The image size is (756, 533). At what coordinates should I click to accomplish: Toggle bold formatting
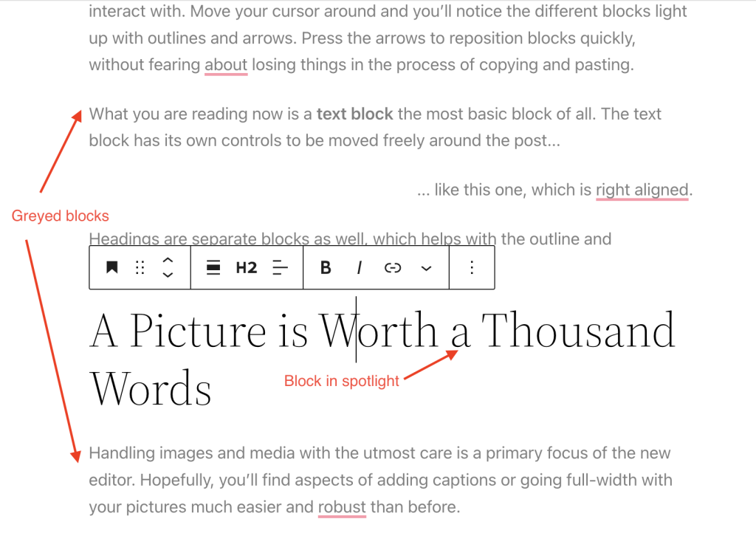[325, 267]
